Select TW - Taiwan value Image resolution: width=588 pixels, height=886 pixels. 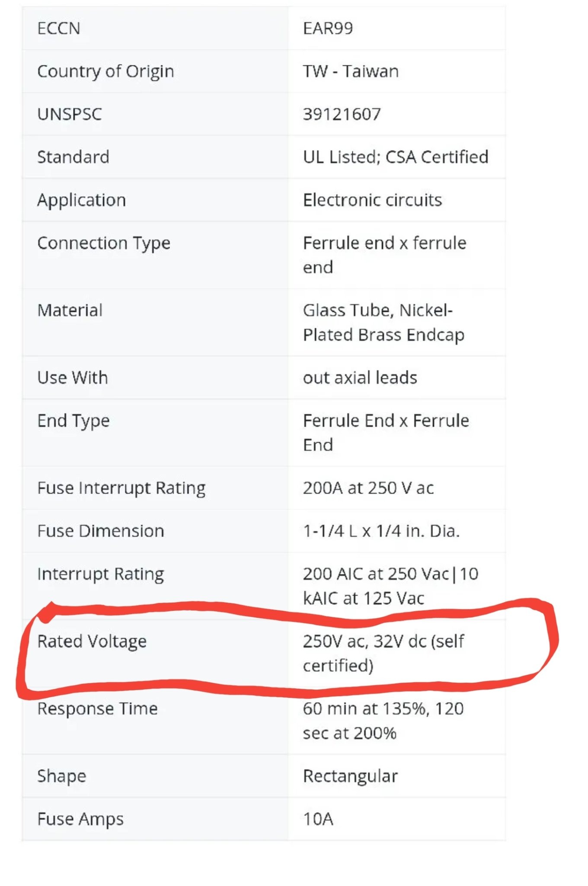tap(351, 71)
